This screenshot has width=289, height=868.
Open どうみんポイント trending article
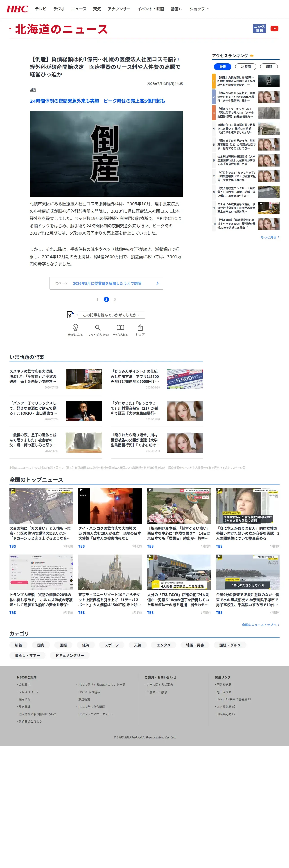157,379
